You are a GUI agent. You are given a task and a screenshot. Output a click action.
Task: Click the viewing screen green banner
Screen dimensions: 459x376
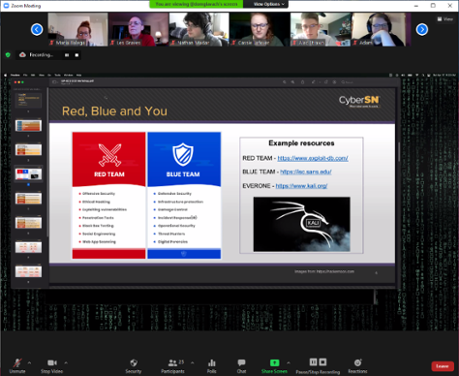pyautogui.click(x=196, y=4)
